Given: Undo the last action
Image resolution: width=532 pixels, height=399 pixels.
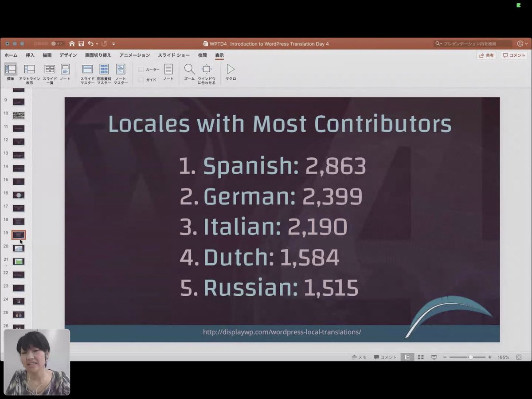Looking at the screenshot, I should 90,43.
